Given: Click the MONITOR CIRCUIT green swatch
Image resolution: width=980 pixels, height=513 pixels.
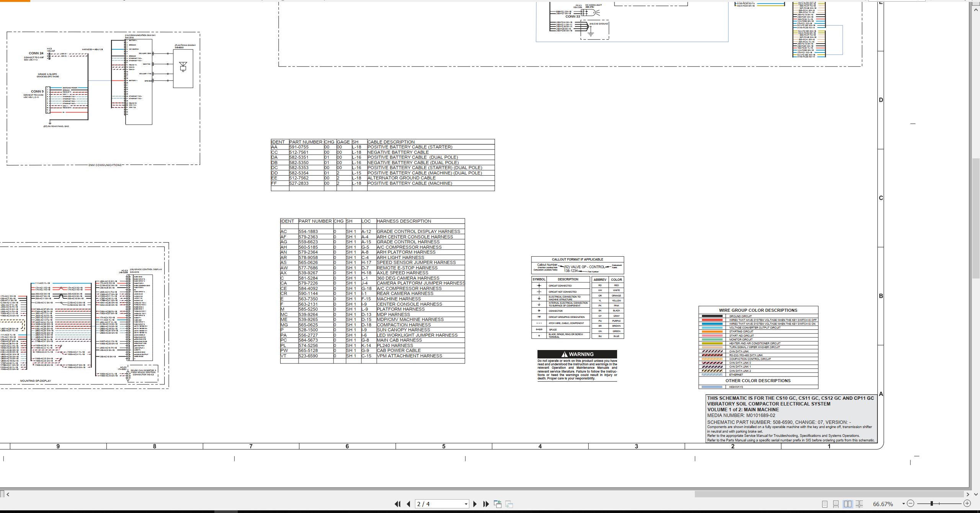Looking at the screenshot, I should (712, 339).
